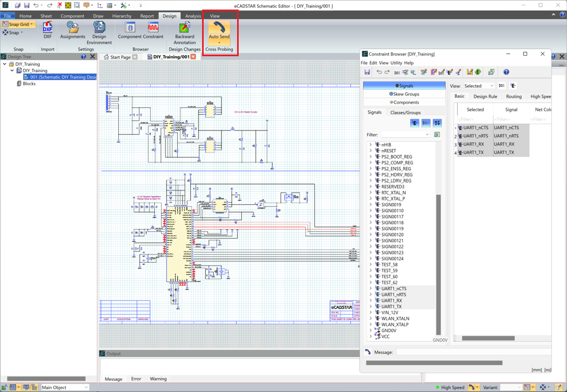
Task: Switch to the Design Rule tab
Action: tap(485, 97)
